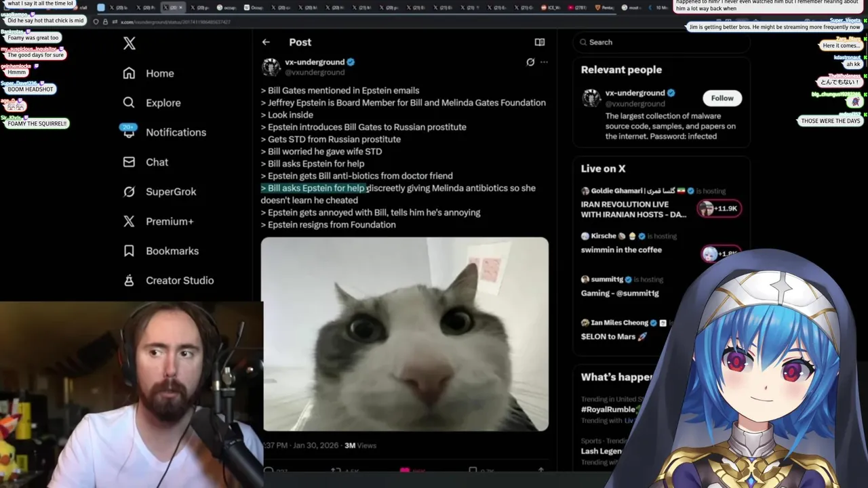Open the IRAN REVOLUTION LIVE space
Image resolution: width=868 pixels, height=488 pixels.
[633, 209]
